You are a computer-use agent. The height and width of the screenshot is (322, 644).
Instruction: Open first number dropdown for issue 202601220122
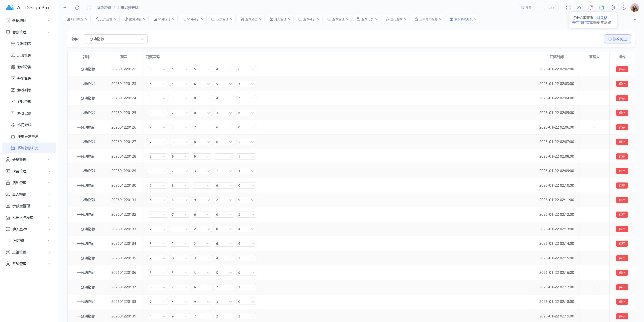coord(157,69)
